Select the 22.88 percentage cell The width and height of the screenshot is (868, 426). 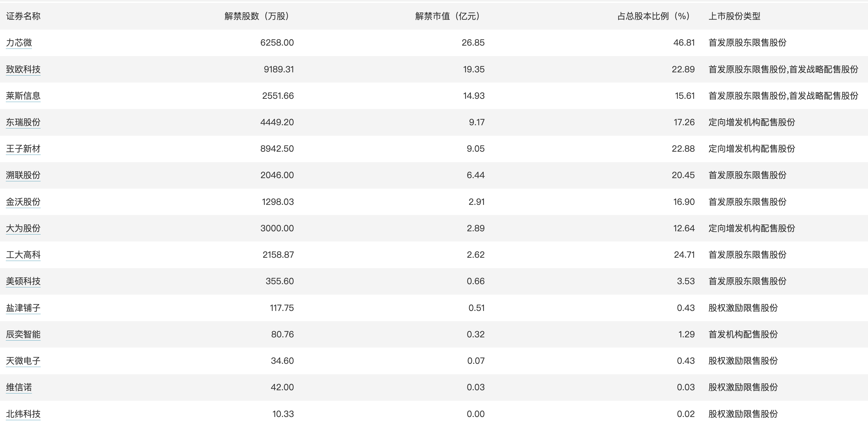pyautogui.click(x=683, y=149)
